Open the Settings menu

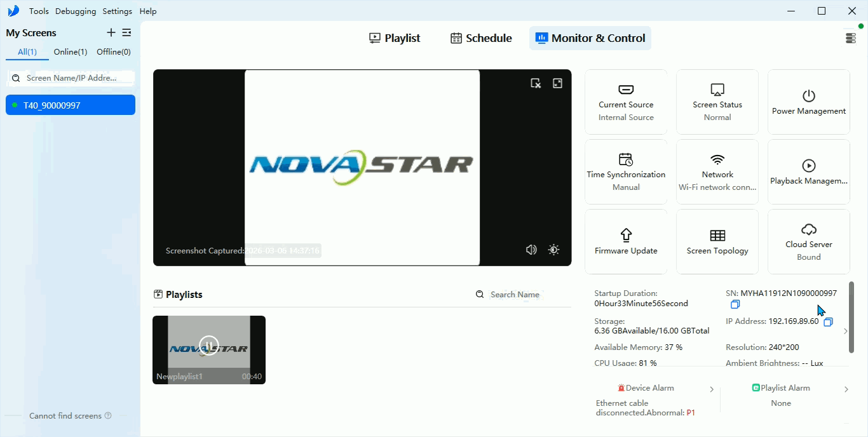(118, 11)
